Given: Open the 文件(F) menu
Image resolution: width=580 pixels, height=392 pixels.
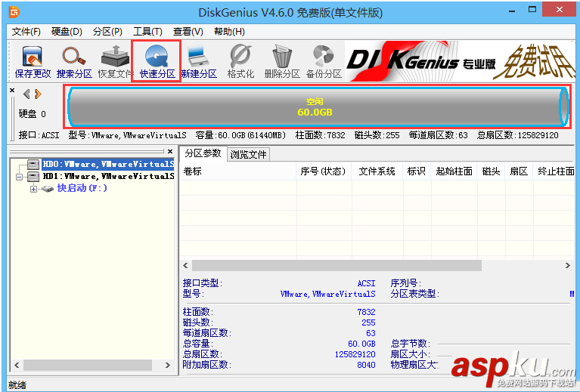Looking at the screenshot, I should click(26, 32).
